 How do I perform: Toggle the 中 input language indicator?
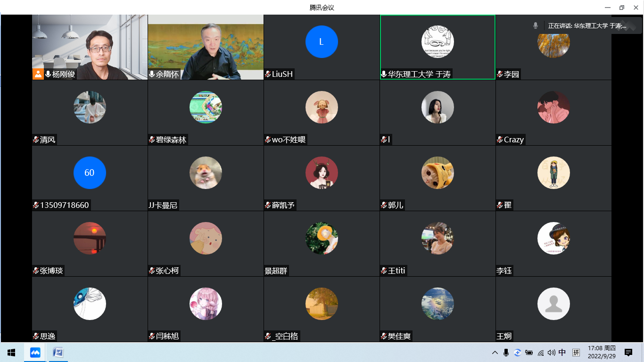(x=562, y=353)
